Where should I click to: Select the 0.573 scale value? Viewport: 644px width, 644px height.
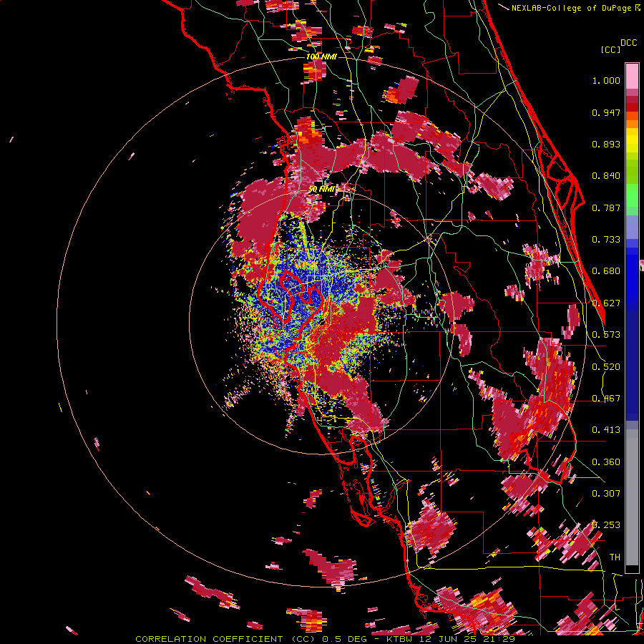[x=606, y=335]
